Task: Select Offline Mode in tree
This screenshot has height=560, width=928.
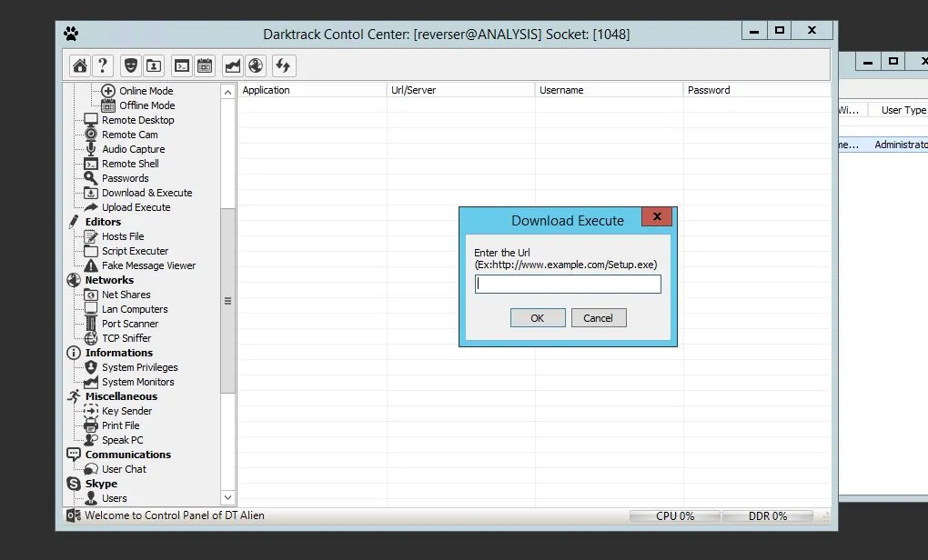Action: coord(146,105)
